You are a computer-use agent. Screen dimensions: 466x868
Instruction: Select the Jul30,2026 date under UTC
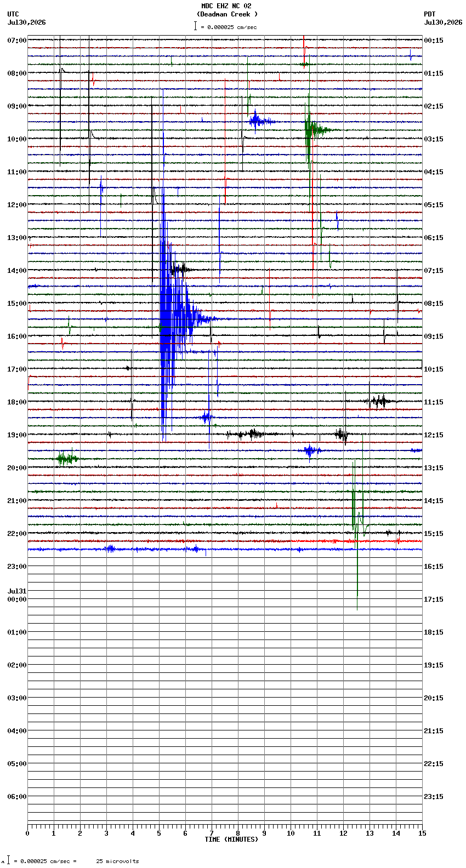tap(27, 22)
